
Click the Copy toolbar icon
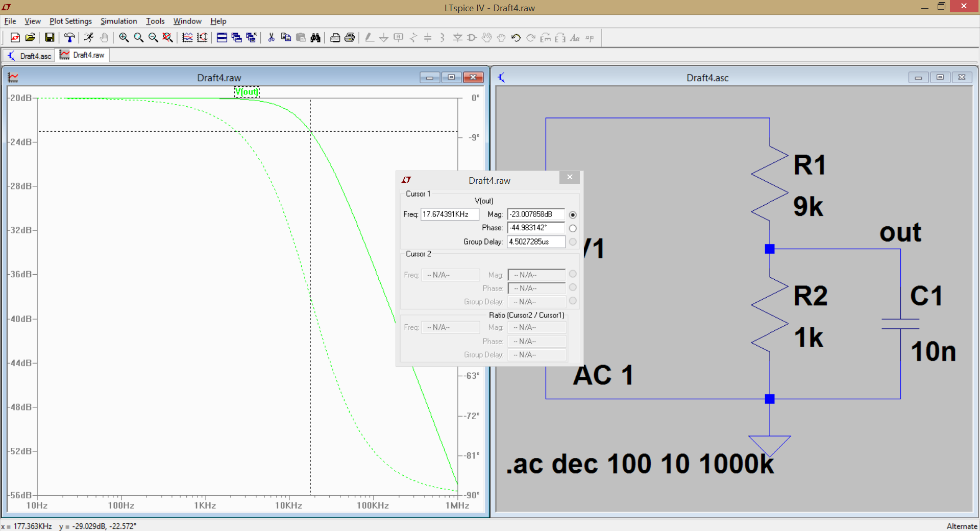[x=286, y=37]
